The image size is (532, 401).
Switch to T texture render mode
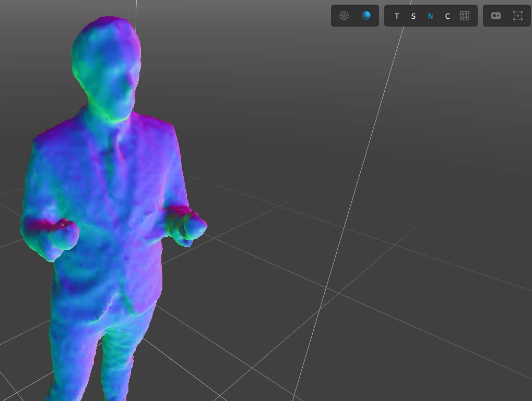[x=397, y=16]
